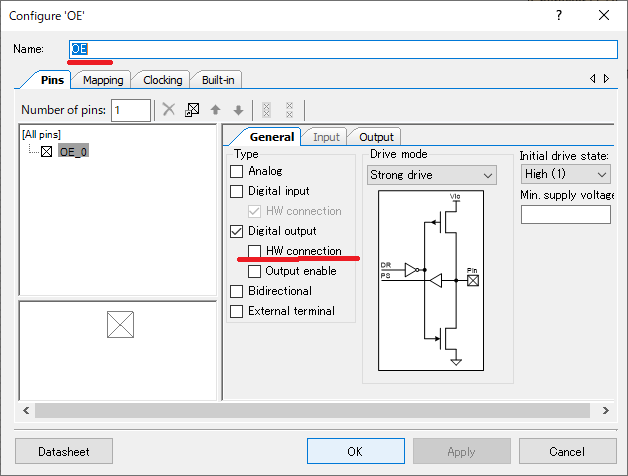Click the ungroup pins toolbar icon
This screenshot has width=628, height=476.
pyautogui.click(x=290, y=109)
